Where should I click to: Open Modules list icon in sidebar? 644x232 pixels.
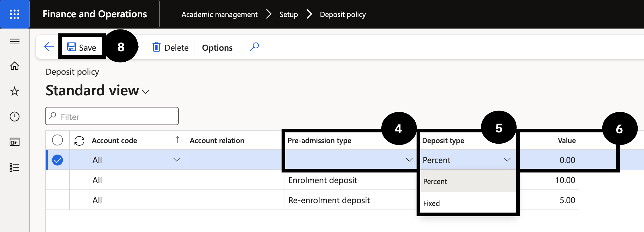click(x=15, y=167)
